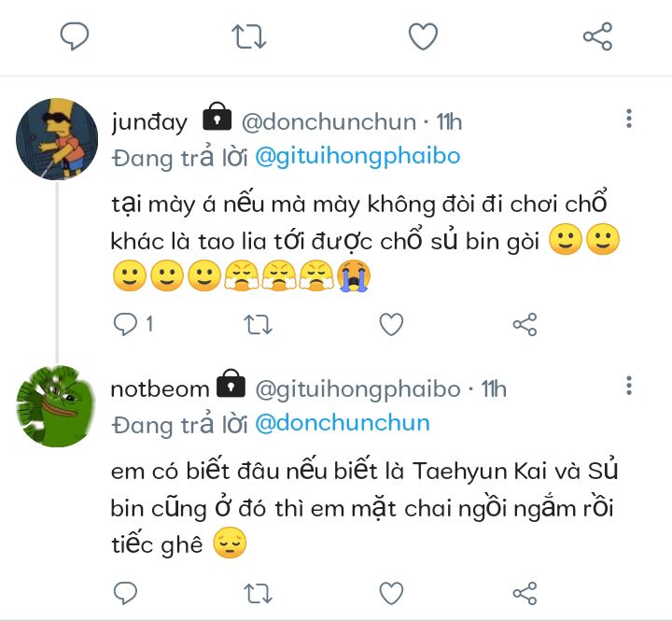672x621 pixels.
Task: Open more options for notbeom's tweet
Action: [x=630, y=385]
